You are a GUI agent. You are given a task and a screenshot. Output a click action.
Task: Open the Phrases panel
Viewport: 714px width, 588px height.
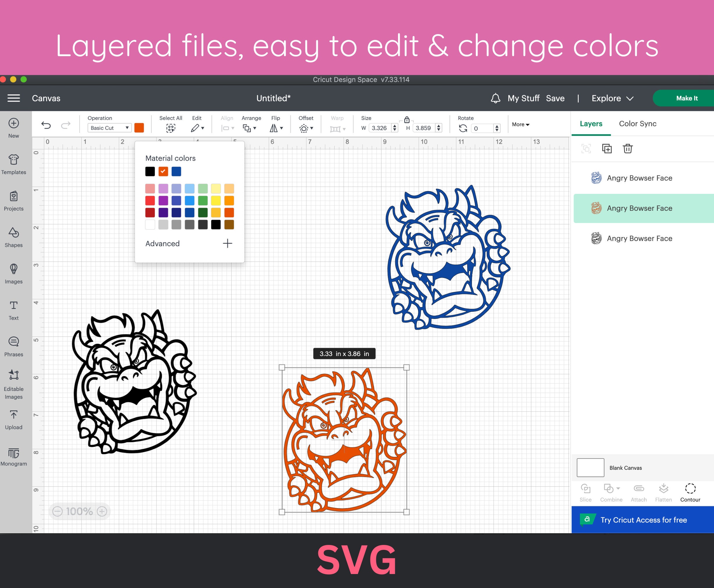[x=14, y=345]
